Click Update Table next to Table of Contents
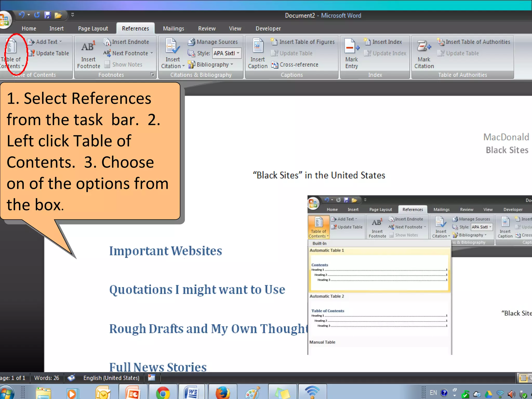 49,53
